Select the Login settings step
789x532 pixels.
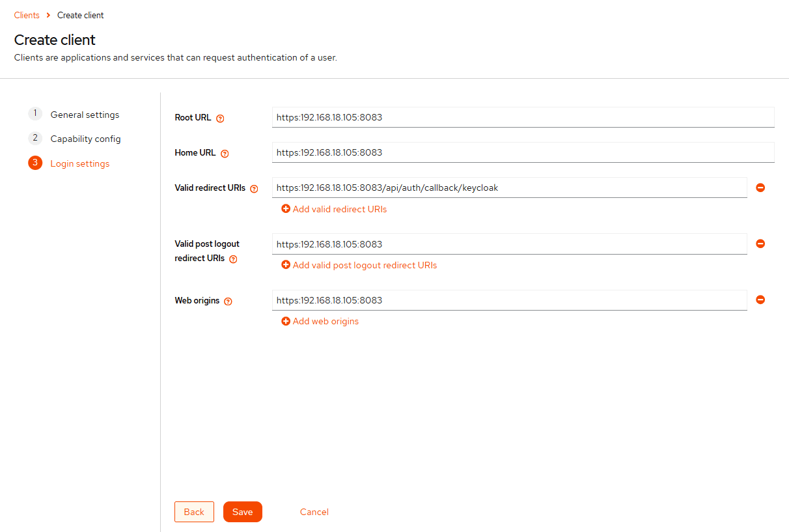coord(69,163)
